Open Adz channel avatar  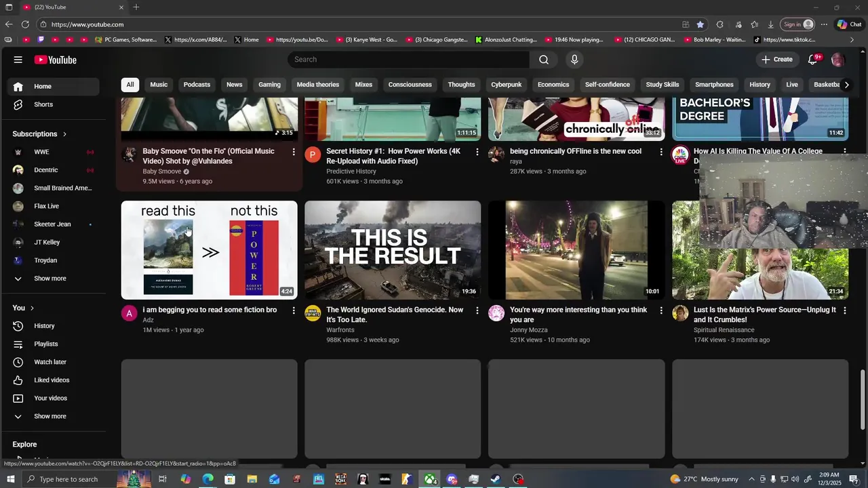click(129, 313)
